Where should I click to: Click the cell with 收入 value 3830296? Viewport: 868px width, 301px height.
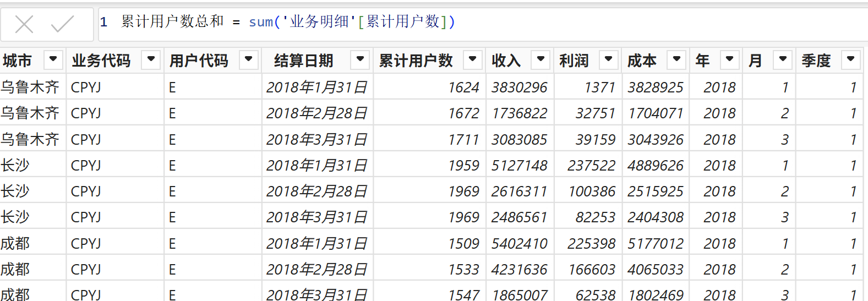point(519,87)
